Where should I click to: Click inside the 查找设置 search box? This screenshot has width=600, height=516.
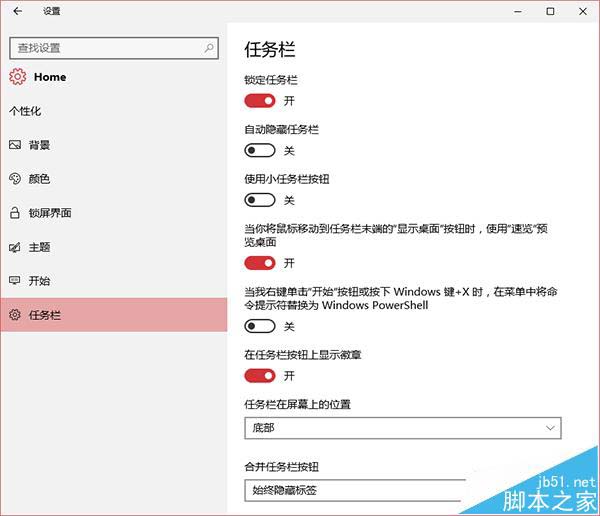pyautogui.click(x=105, y=47)
